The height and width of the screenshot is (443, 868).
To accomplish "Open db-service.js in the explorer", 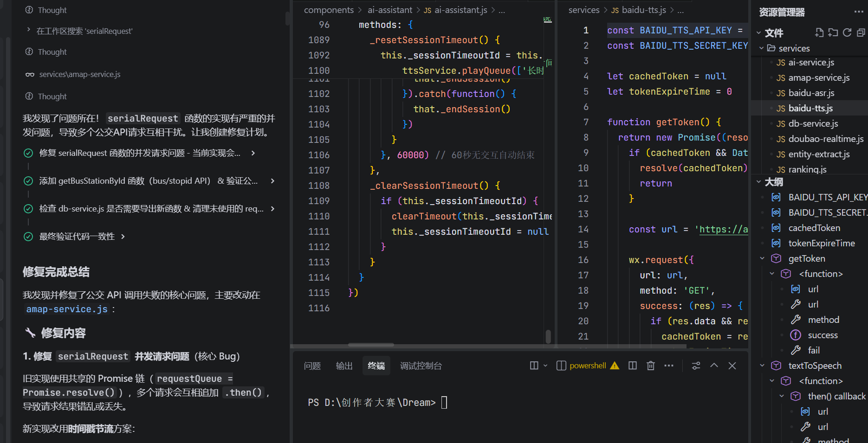I will click(x=813, y=123).
